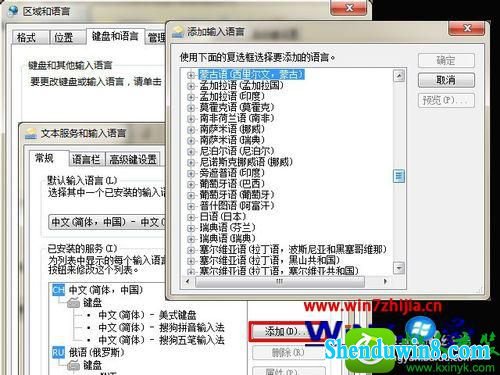Expand 普什图语(阿富汗) tree node

tap(191, 206)
